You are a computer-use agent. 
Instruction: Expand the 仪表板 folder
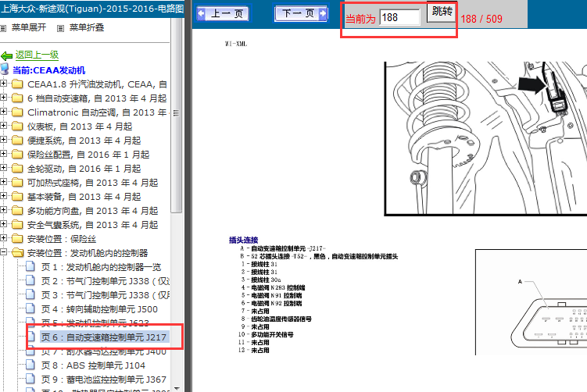[x=3, y=125]
